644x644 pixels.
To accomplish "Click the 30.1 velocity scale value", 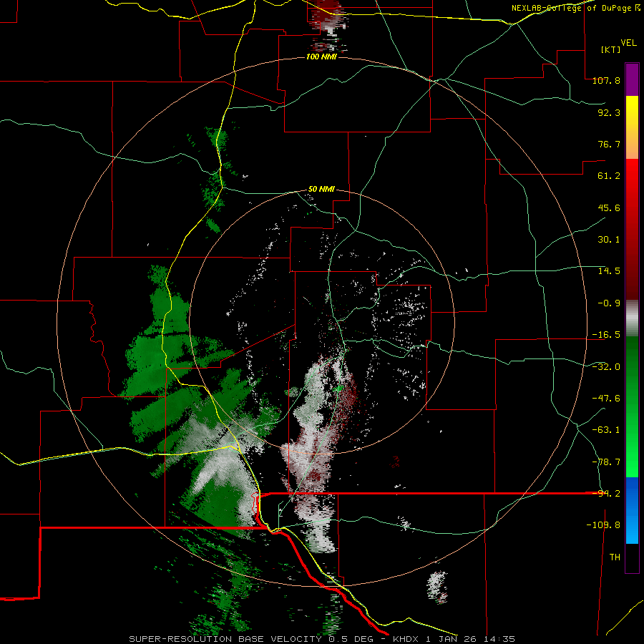I will (x=609, y=240).
